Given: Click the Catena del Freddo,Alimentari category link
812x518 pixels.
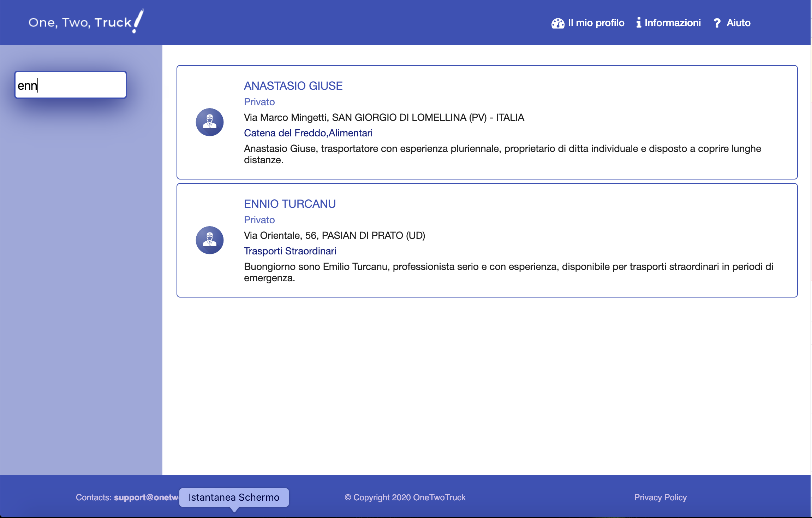Looking at the screenshot, I should tap(308, 133).
